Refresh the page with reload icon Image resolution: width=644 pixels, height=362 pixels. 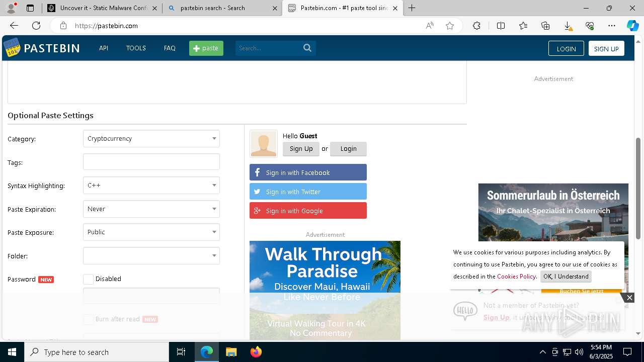36,26
